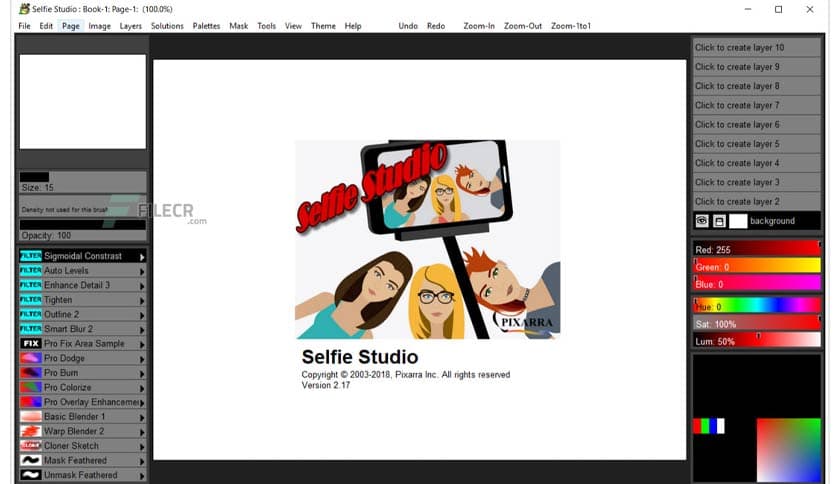This screenshot has width=836, height=484.
Task: Open the File menu
Action: [x=25, y=26]
